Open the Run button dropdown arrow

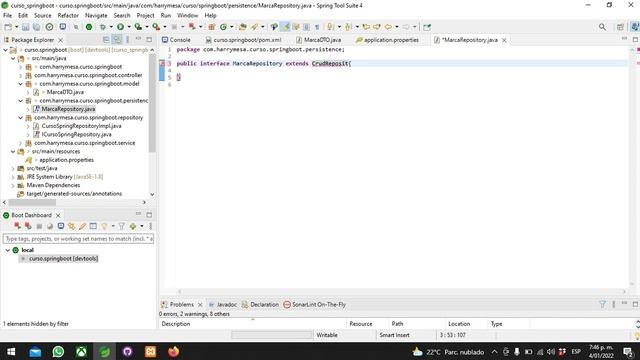(129, 27)
